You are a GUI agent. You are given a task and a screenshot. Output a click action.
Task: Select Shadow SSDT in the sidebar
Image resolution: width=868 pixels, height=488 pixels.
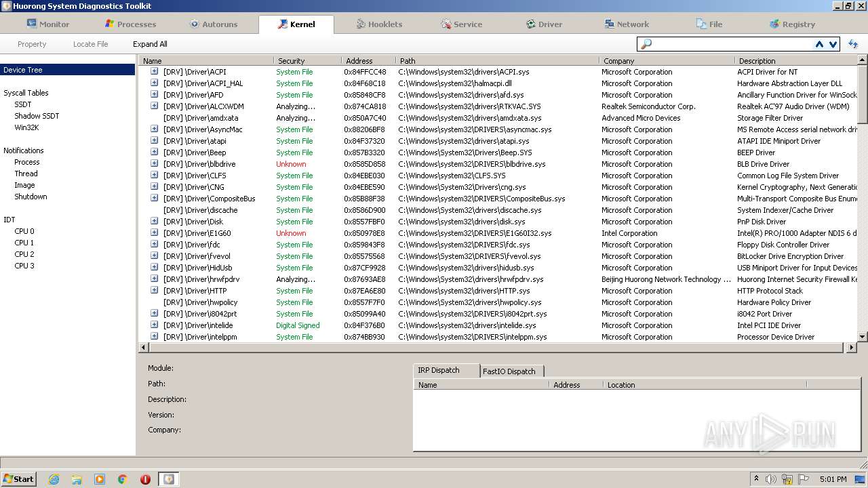(x=37, y=116)
